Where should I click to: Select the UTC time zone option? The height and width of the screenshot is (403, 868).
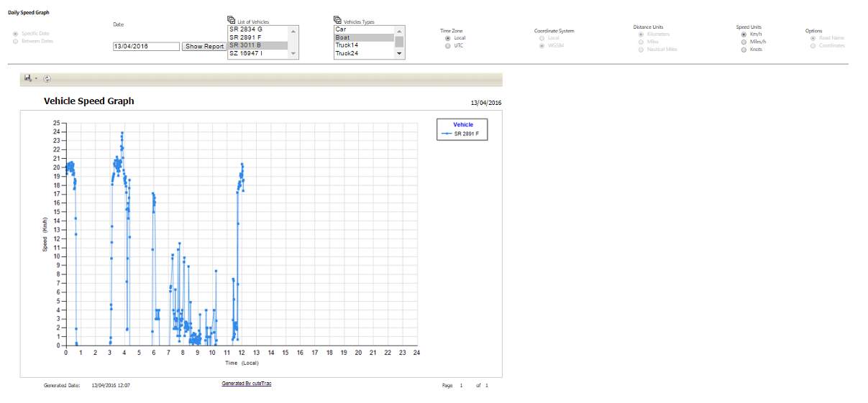[x=449, y=45]
